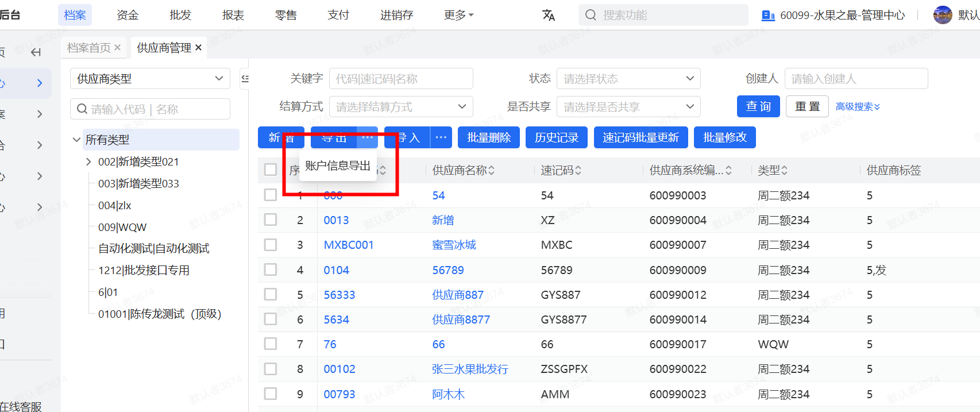Open more options beside 导出 button

click(368, 137)
